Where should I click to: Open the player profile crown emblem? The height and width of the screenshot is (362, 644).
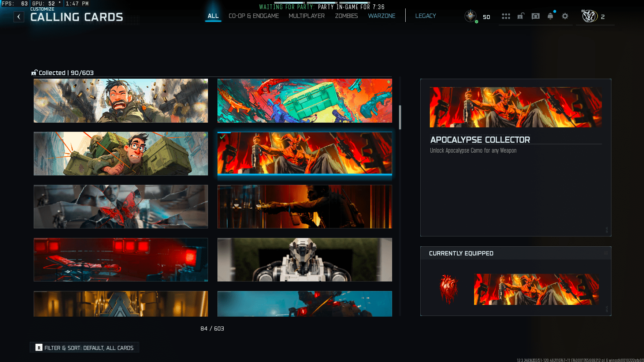(x=589, y=16)
